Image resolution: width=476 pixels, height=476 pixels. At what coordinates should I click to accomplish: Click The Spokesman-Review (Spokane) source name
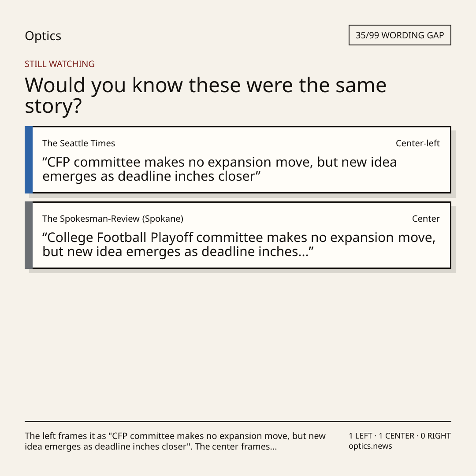click(113, 219)
